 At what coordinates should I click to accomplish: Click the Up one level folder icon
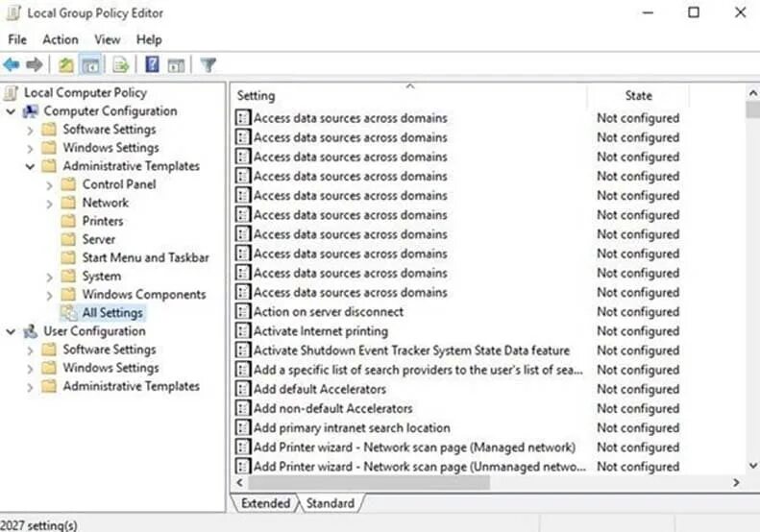coord(66,65)
